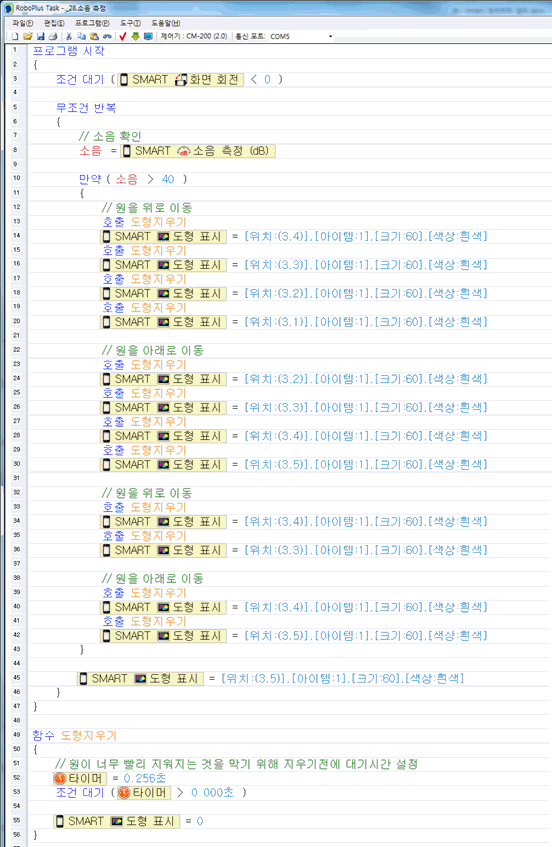
Task: Click the Cut scissors icon
Action: point(69,36)
